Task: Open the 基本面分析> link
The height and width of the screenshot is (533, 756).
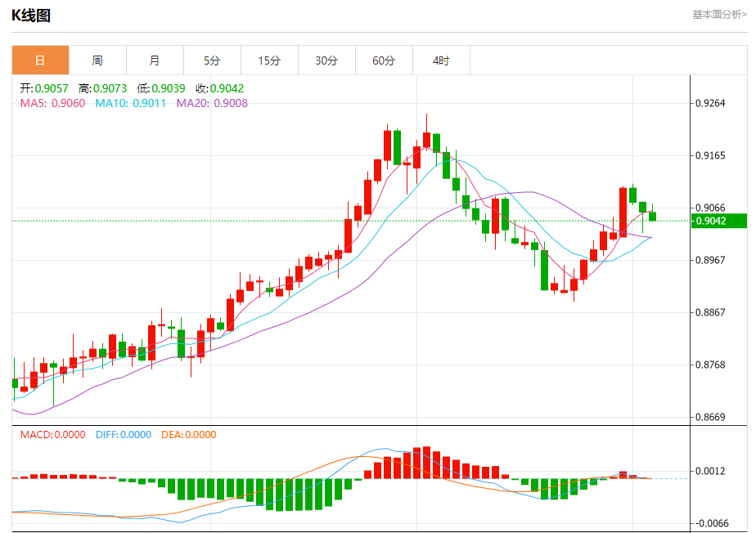Action: pos(719,15)
